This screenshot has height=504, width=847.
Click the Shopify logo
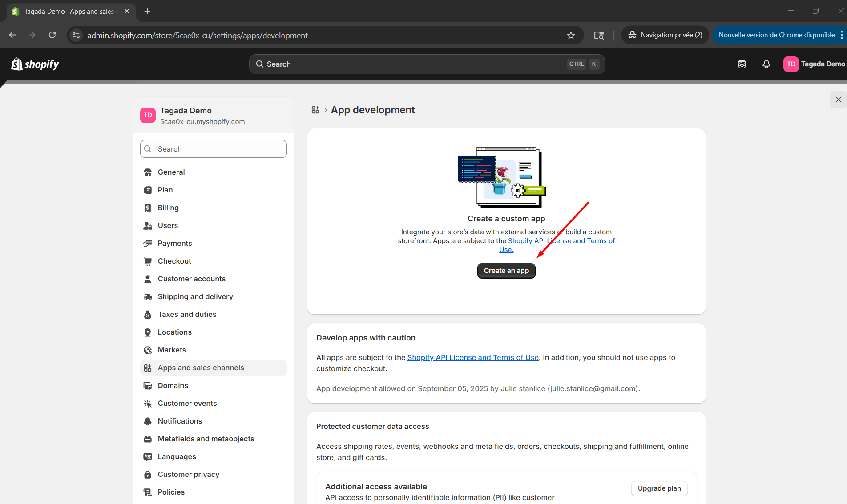point(35,64)
